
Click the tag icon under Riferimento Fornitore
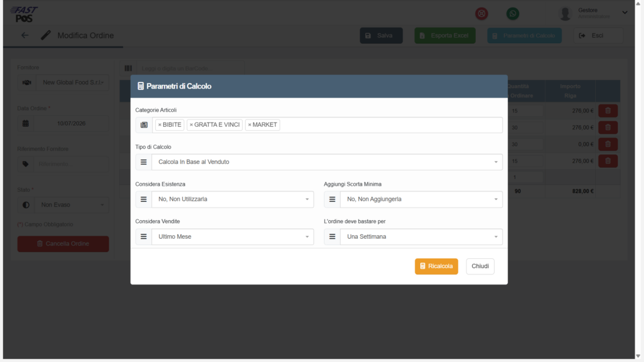[26, 164]
